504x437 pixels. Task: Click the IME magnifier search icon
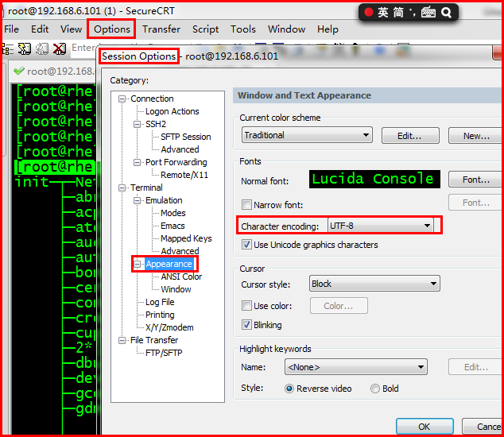446,13
